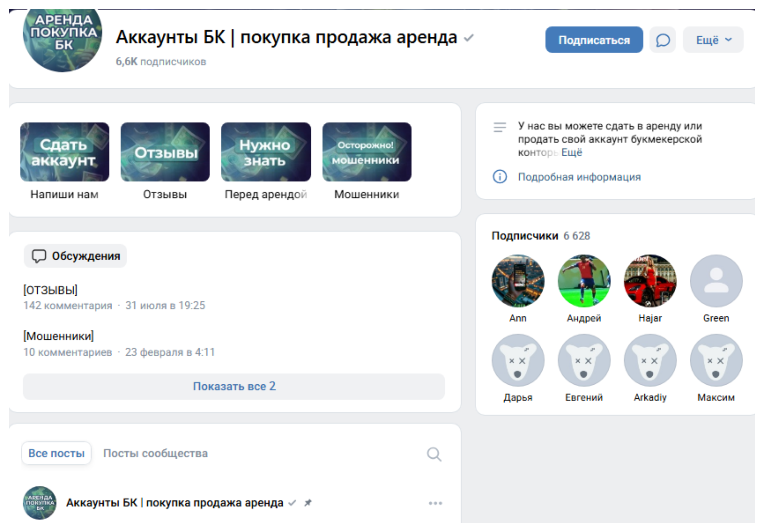Open post author community avatar

[x=40, y=503]
